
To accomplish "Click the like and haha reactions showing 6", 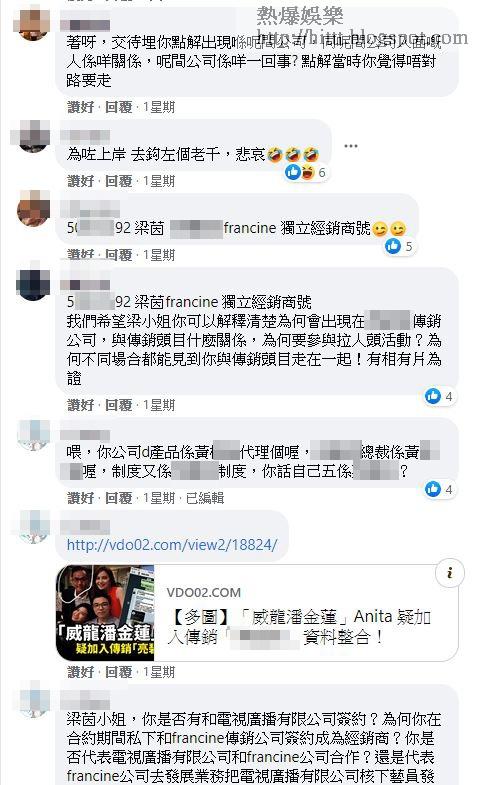I will click(x=305, y=173).
